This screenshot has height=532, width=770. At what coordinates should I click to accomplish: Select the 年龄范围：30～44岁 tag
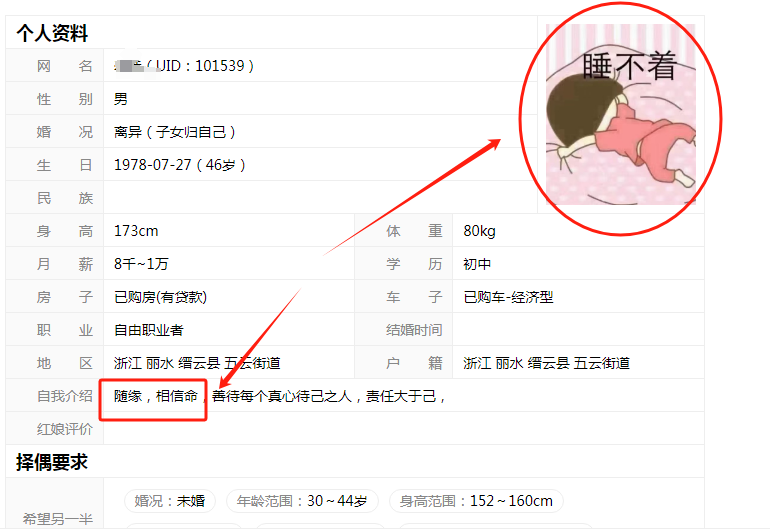point(302,501)
